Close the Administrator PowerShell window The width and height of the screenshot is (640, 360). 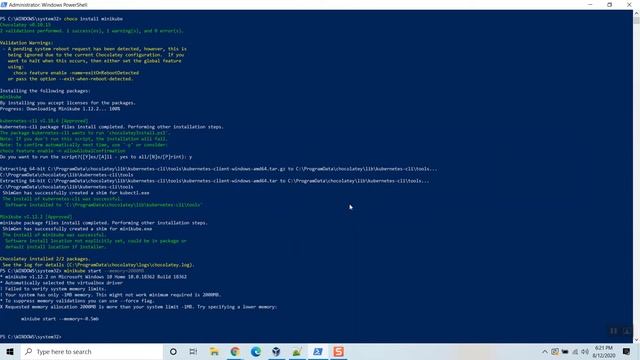click(x=629, y=5)
